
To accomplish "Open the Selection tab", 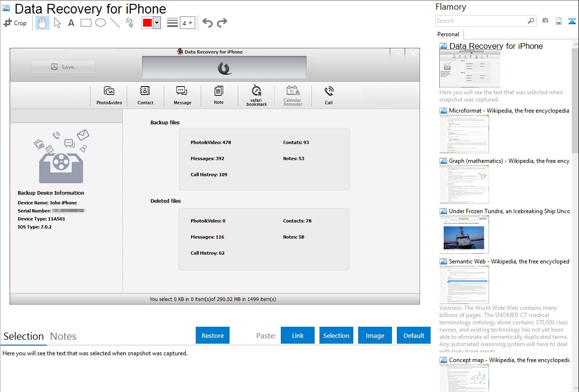I will click(x=24, y=336).
